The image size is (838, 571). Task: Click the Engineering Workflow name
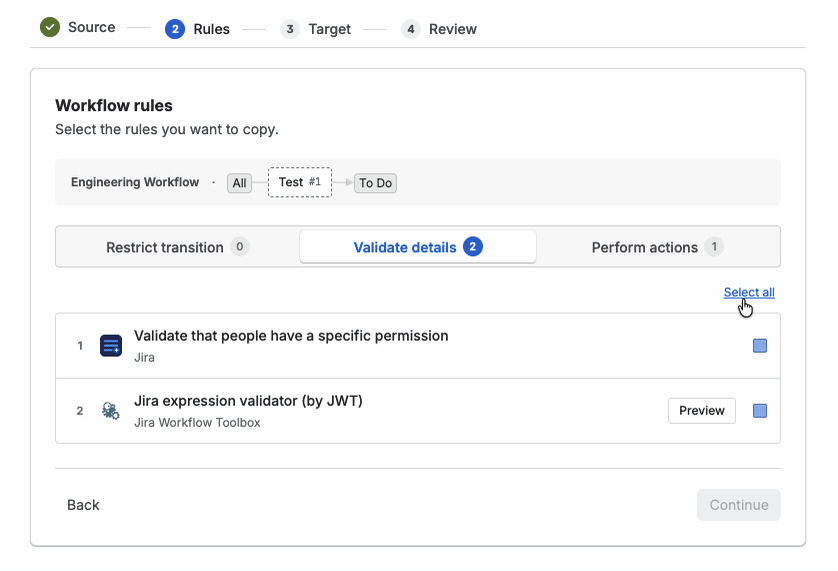coord(135,182)
